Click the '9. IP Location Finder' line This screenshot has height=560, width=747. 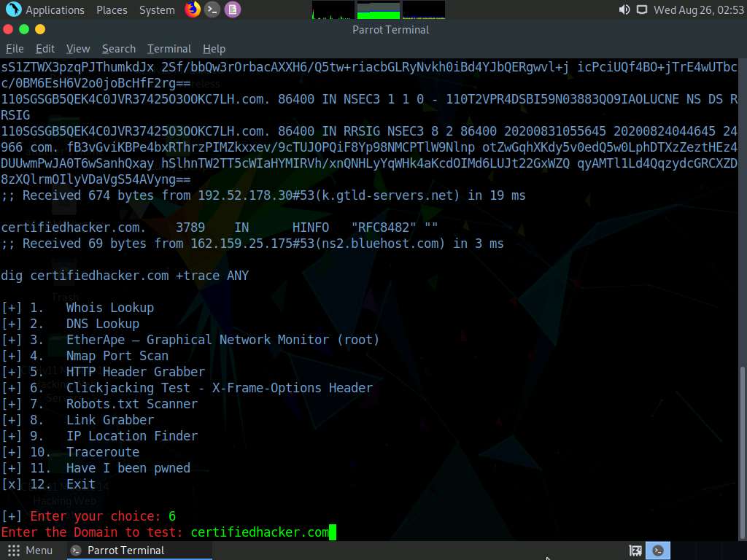[x=99, y=436]
